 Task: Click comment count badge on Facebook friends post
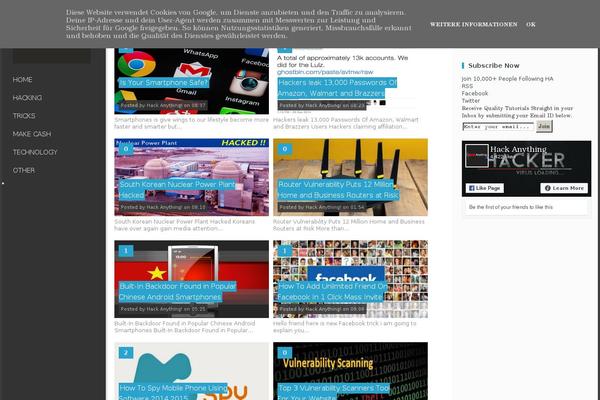tap(284, 251)
